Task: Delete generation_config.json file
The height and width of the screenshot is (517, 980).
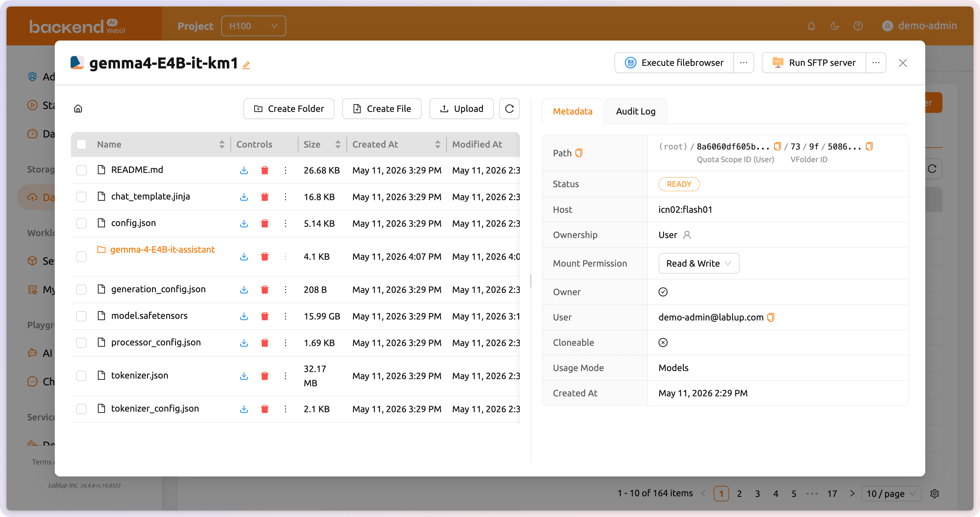Action: click(265, 290)
